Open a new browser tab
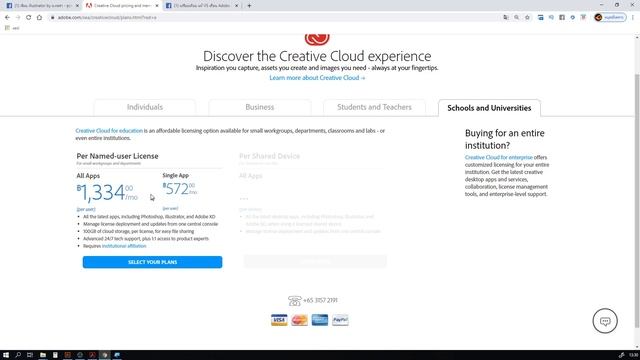This screenshot has height=360, width=640. (249, 6)
